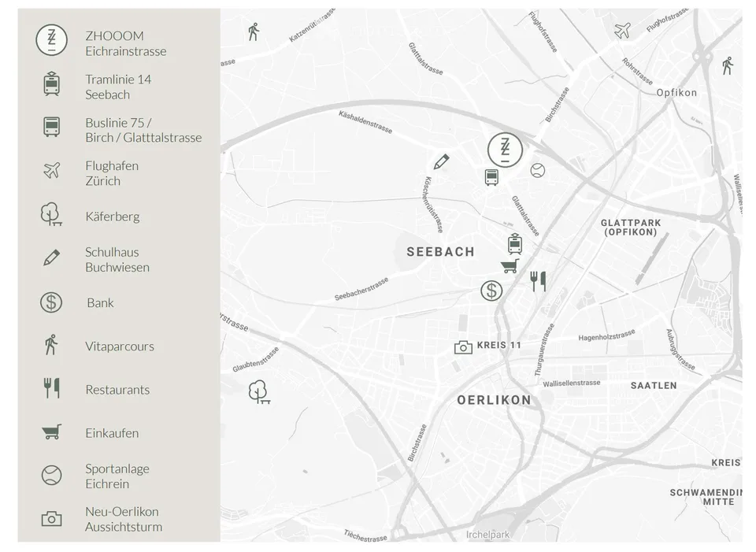Click the Thurgauerstrasse street label
756x552 pixels.
click(x=544, y=350)
